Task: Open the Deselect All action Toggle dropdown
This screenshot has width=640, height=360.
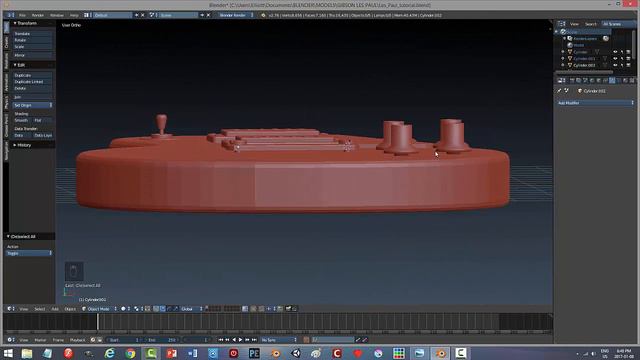Action: pyautogui.click(x=29, y=253)
